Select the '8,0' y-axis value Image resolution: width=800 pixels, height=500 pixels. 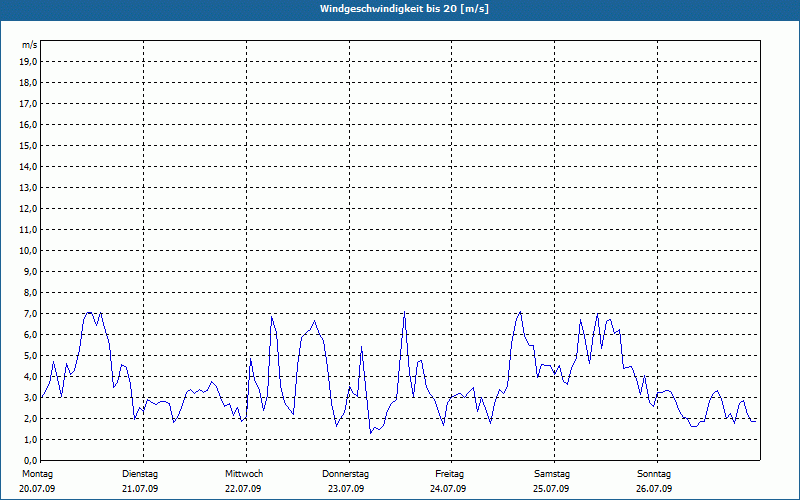[x=30, y=292]
